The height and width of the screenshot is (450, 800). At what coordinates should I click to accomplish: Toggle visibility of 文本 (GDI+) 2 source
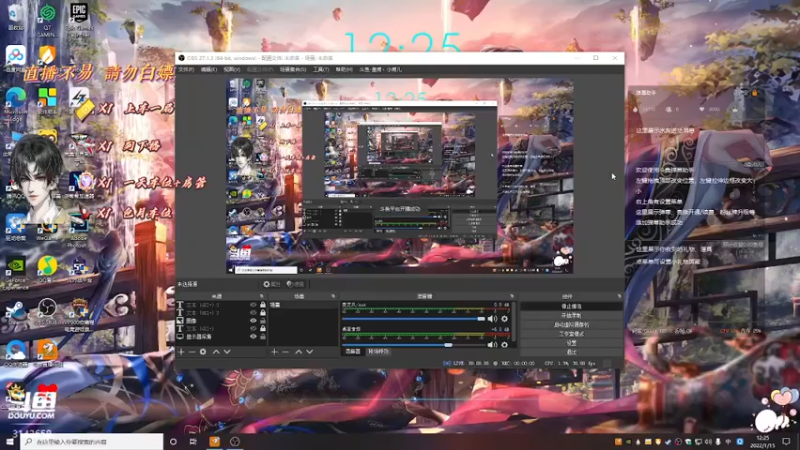pyautogui.click(x=253, y=313)
